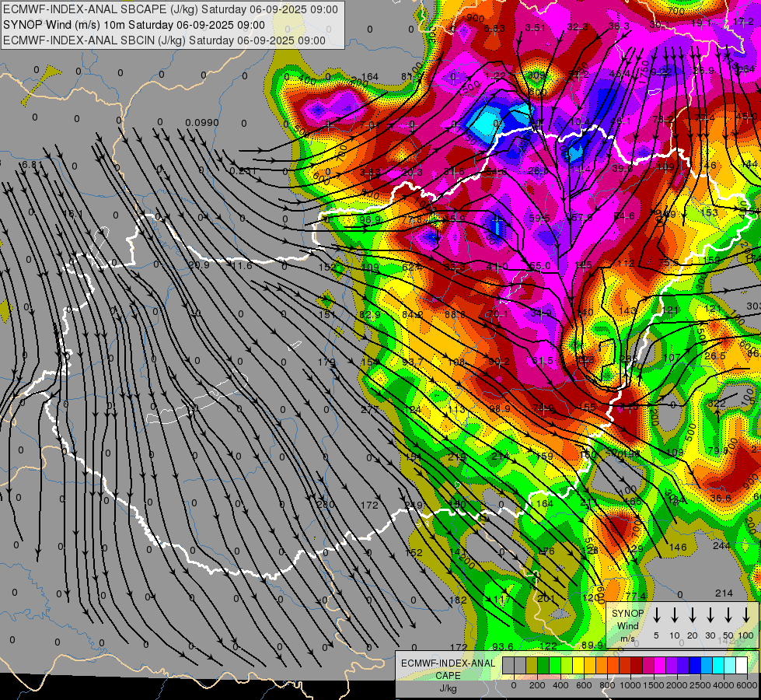
Task: Pick the bright magenta swatch in CAPE legend
Action: [660, 666]
